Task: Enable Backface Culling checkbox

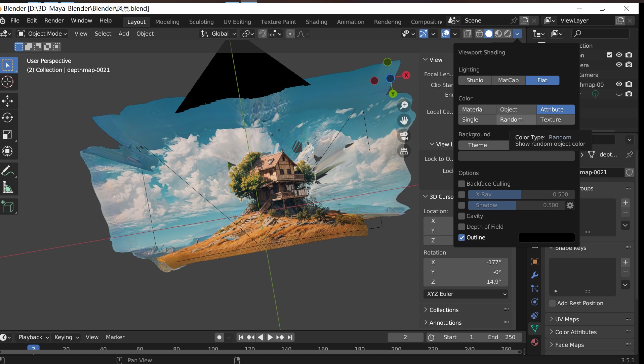Action: point(462,184)
